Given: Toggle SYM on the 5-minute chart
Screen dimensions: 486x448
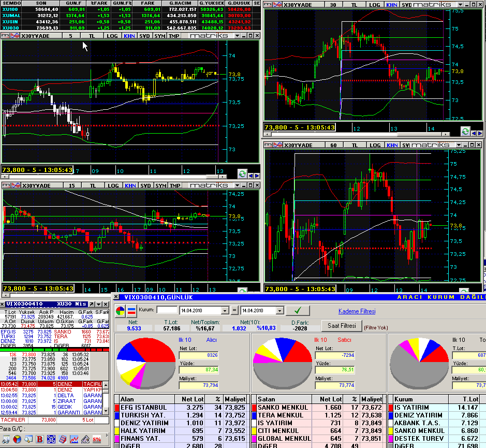Looking at the screenshot, I should 159,36.
